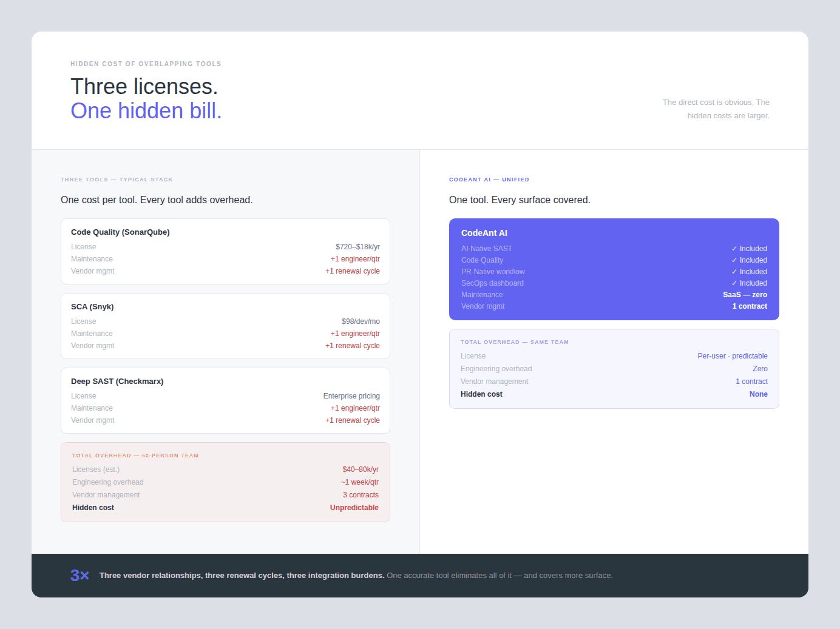Click 'TOTAL OVERHEAD — SAME TEAM' heading
Image resolution: width=840 pixels, height=629 pixels.
pos(515,342)
